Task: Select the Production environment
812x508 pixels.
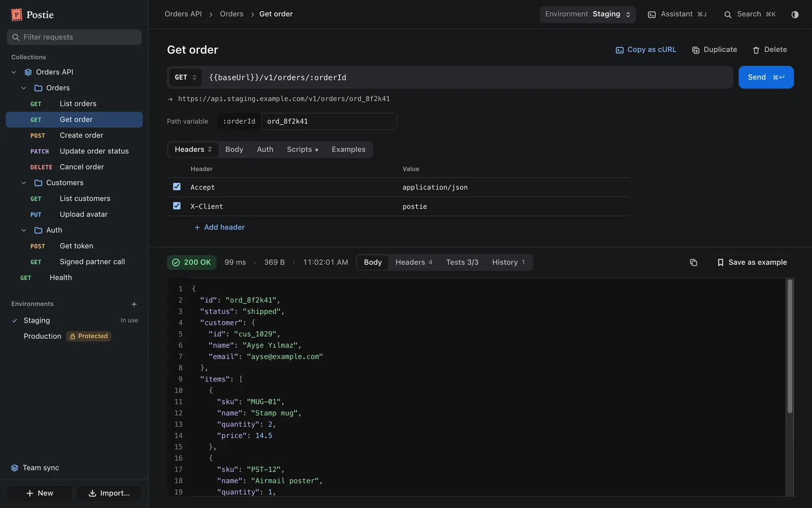Action: 74,336
